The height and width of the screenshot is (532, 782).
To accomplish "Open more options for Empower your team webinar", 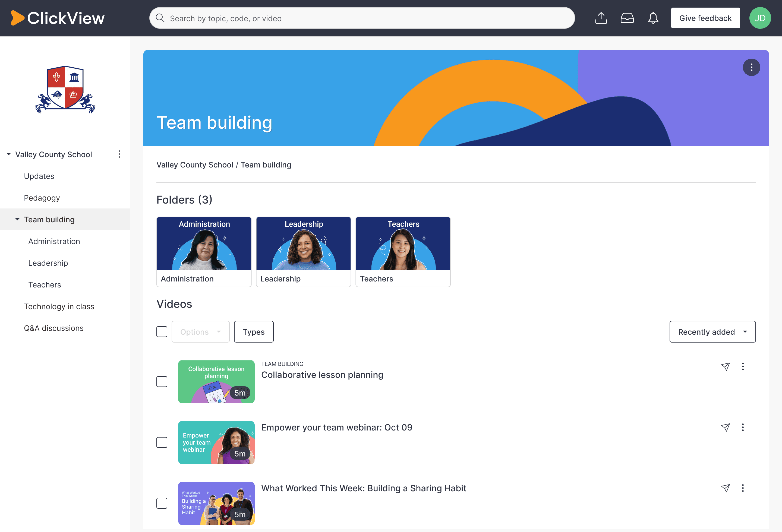I will tap(743, 427).
